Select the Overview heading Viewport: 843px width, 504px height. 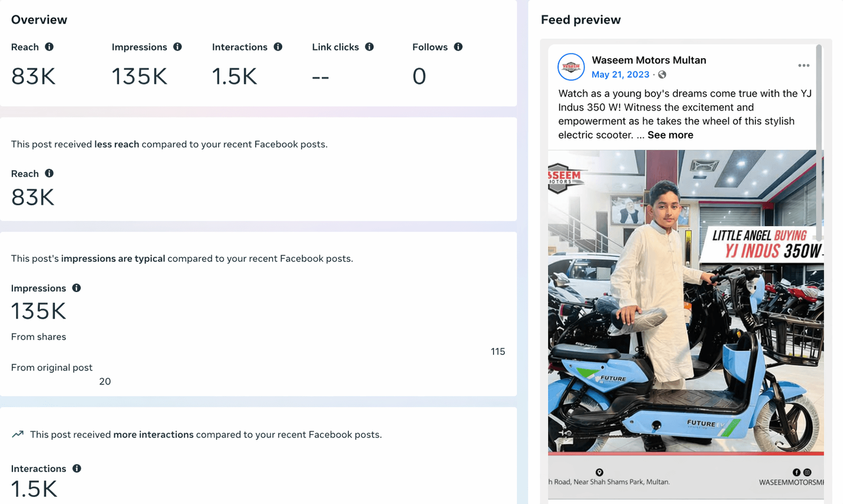pos(39,20)
